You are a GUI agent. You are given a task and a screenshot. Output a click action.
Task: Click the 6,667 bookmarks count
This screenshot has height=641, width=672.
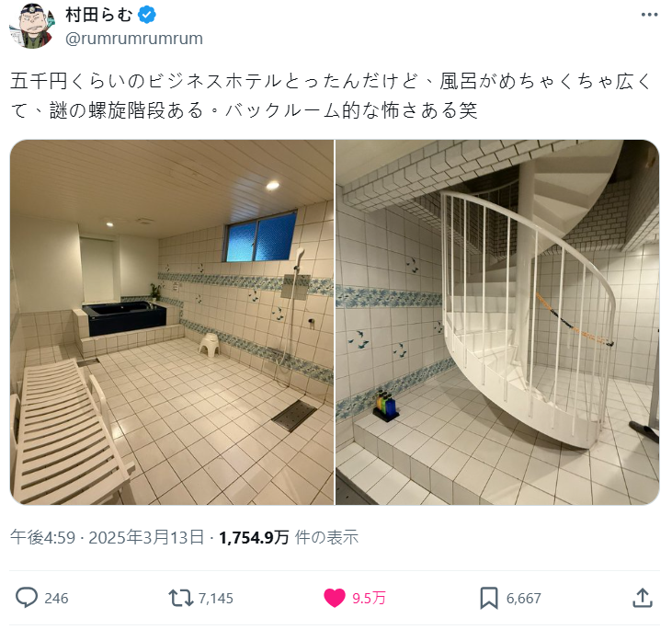coord(524,598)
